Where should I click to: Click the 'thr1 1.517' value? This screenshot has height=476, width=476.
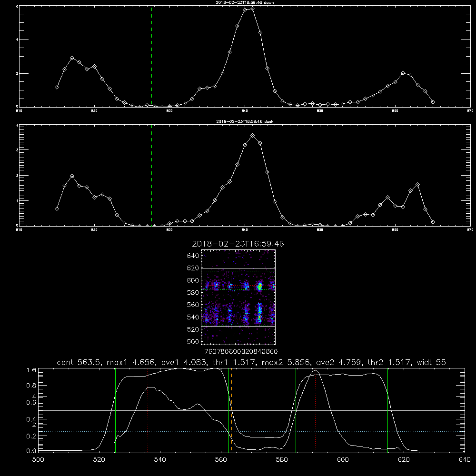[x=235, y=362]
